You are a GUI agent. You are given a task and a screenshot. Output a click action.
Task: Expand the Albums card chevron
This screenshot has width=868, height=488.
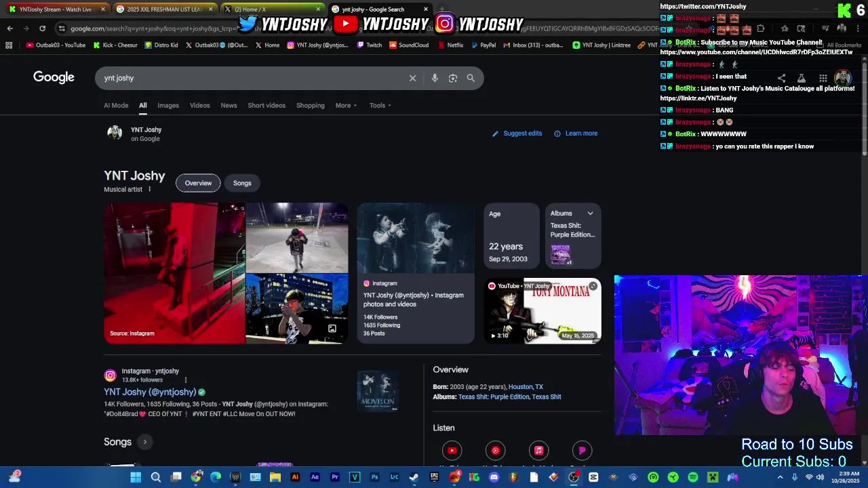(x=590, y=213)
